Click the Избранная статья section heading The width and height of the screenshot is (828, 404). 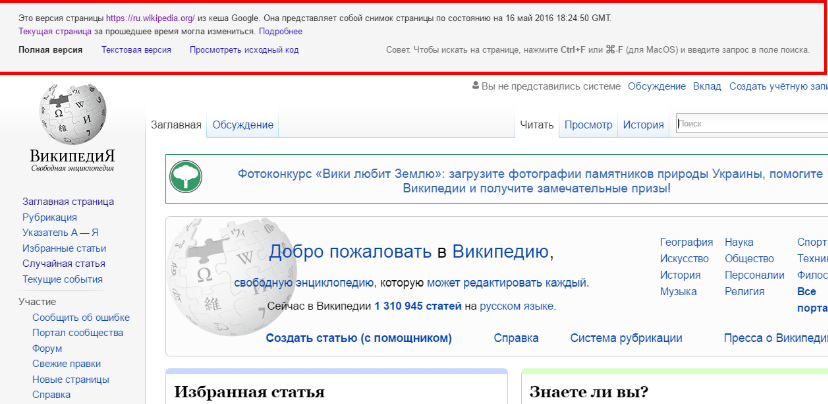pos(249,392)
